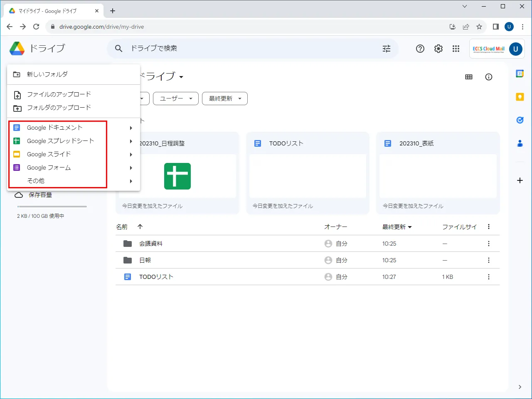Open Google Keep side panel icon
The image size is (532, 399).
tap(520, 97)
